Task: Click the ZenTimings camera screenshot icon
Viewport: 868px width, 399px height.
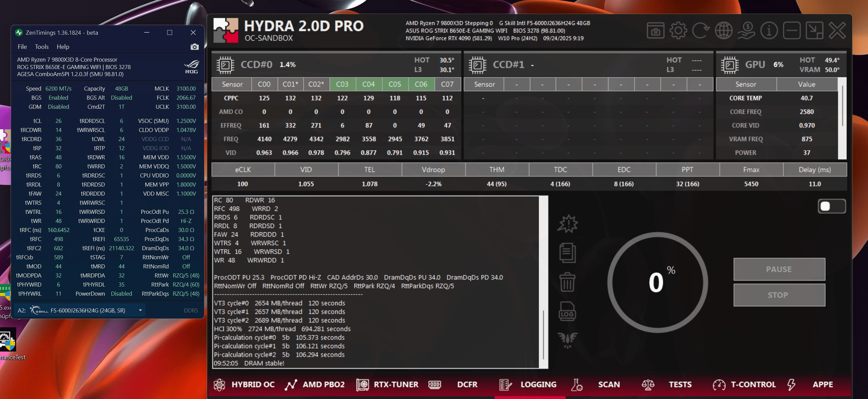Action: pos(194,47)
